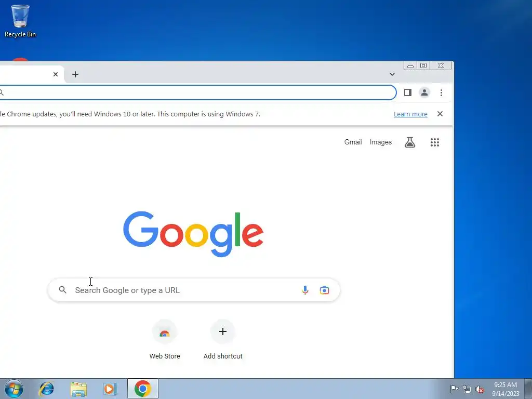Open Action Center flag icon
The height and width of the screenshot is (399, 532).
click(x=454, y=389)
